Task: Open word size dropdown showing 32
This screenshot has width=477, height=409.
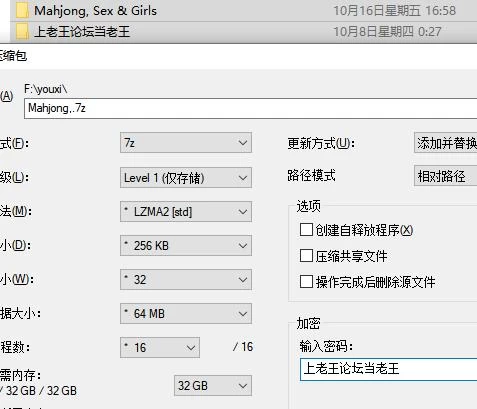Action: [x=186, y=279]
